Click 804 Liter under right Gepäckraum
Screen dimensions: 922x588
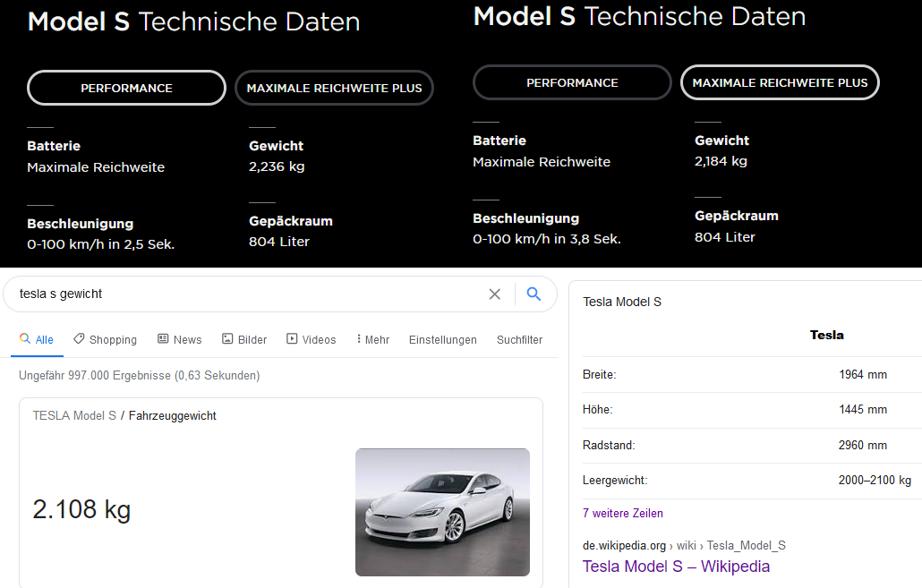(724, 237)
